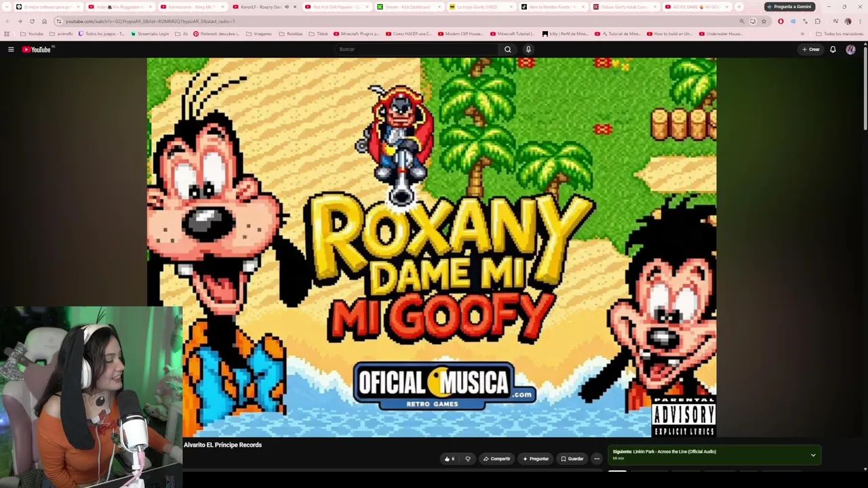Click the Guardar save button
Viewport: 868px width, 488px height.
[x=572, y=459]
